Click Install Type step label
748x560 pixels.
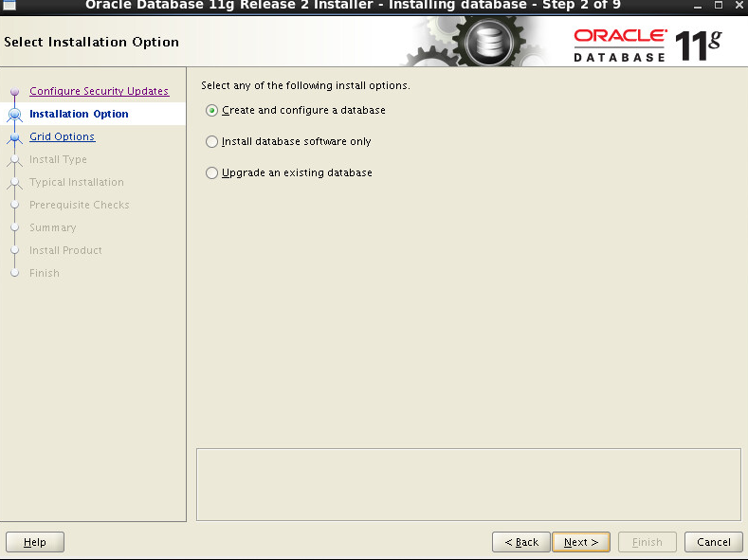point(58,159)
